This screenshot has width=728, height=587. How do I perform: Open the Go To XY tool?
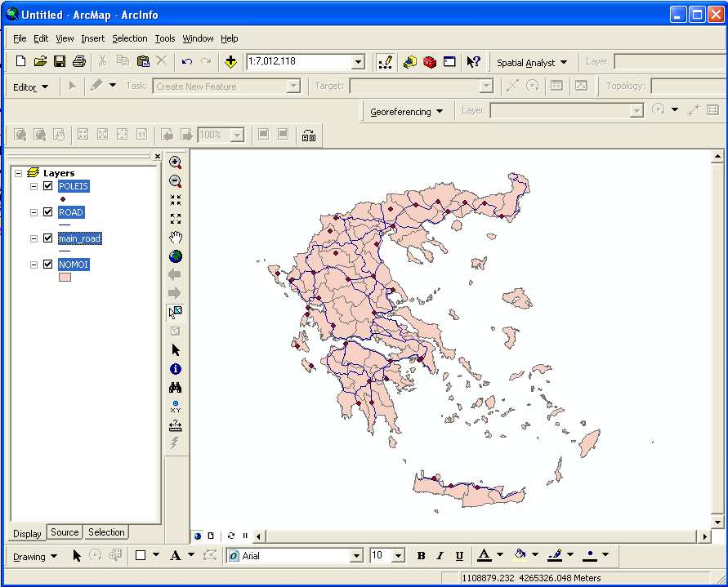[x=176, y=407]
